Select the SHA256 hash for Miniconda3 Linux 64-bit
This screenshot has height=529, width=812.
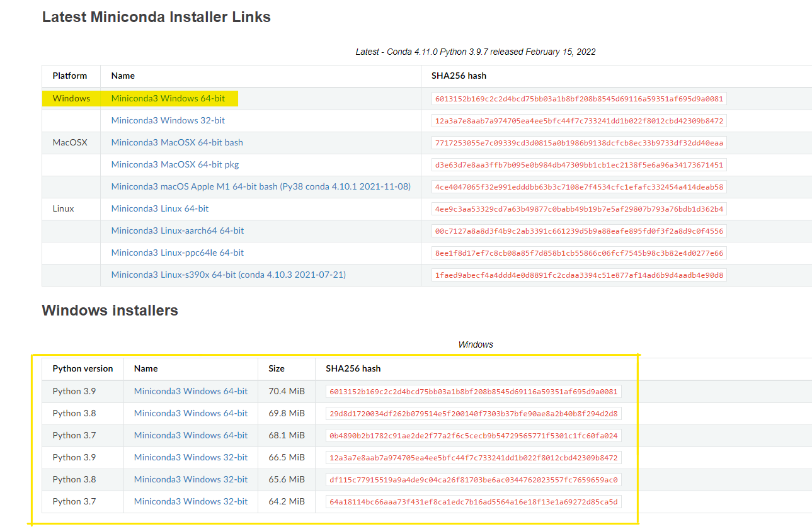[x=576, y=208]
